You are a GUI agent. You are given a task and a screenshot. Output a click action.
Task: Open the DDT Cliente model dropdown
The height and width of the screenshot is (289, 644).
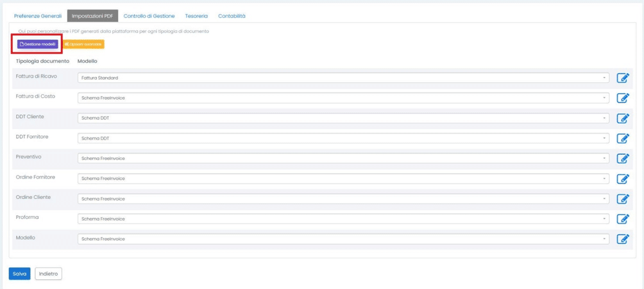[x=343, y=118]
